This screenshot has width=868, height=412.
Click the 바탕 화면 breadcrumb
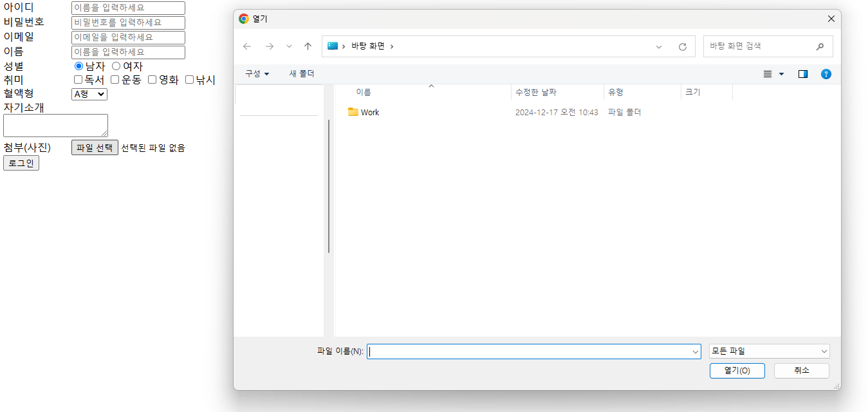[367, 46]
